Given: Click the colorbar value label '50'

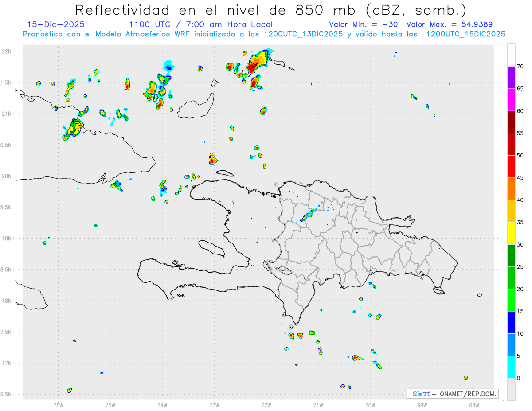Looking at the screenshot, I should (x=520, y=156).
